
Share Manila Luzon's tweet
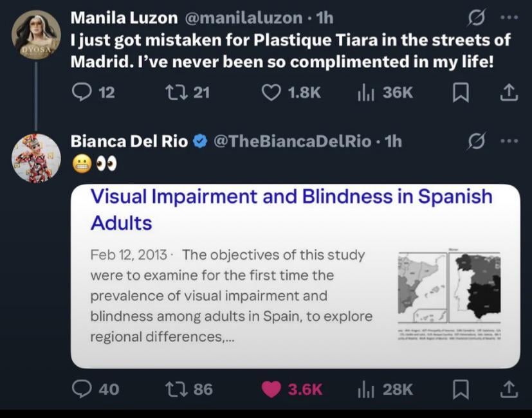coord(508,93)
